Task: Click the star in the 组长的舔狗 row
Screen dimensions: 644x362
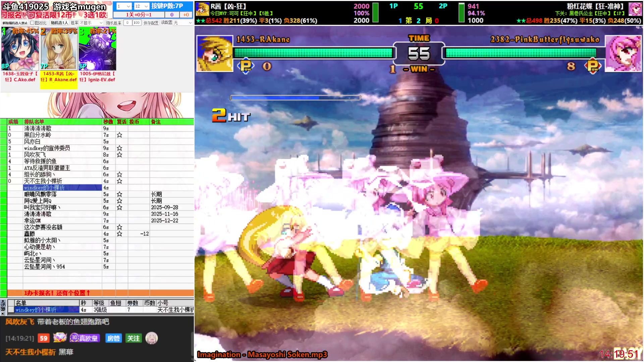Action: 119,175
